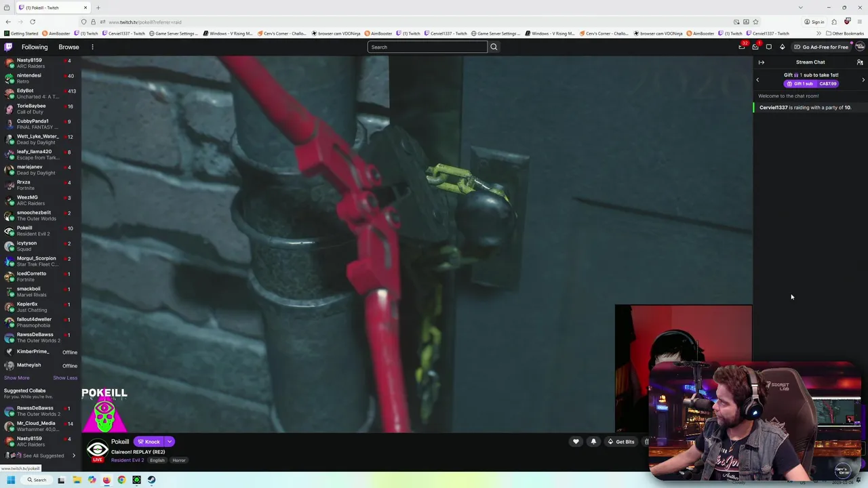
Task: Open Prime loot with 32 badge
Action: [x=742, y=47]
